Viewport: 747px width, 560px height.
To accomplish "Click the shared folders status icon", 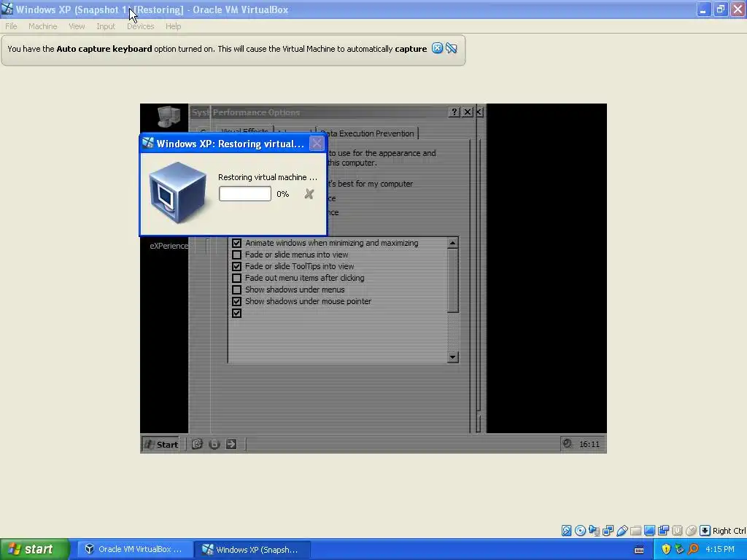I will coord(635,531).
